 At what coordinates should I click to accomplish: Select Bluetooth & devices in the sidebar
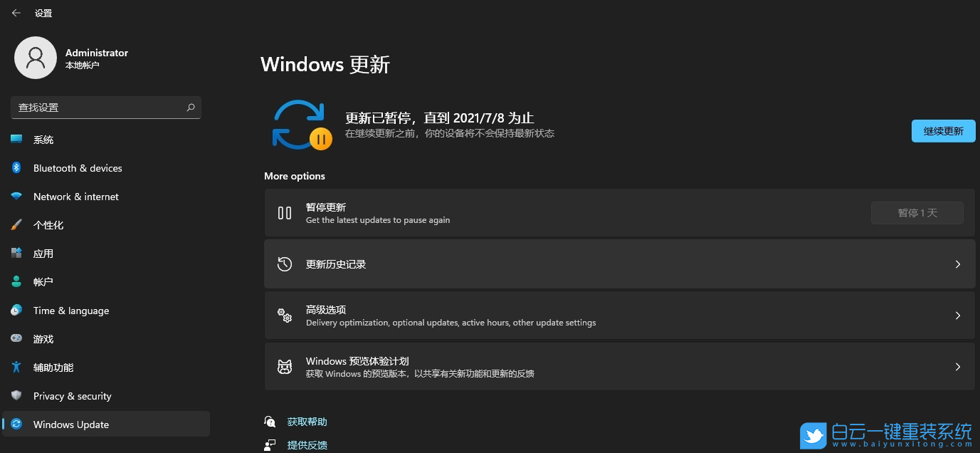click(x=78, y=167)
